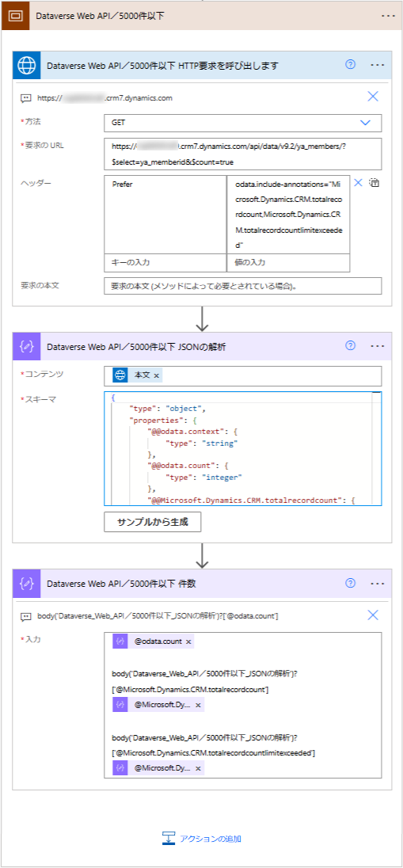Viewport: 403px width, 868px height.
Task: Remove the @odata.count token
Action: pyautogui.click(x=188, y=641)
